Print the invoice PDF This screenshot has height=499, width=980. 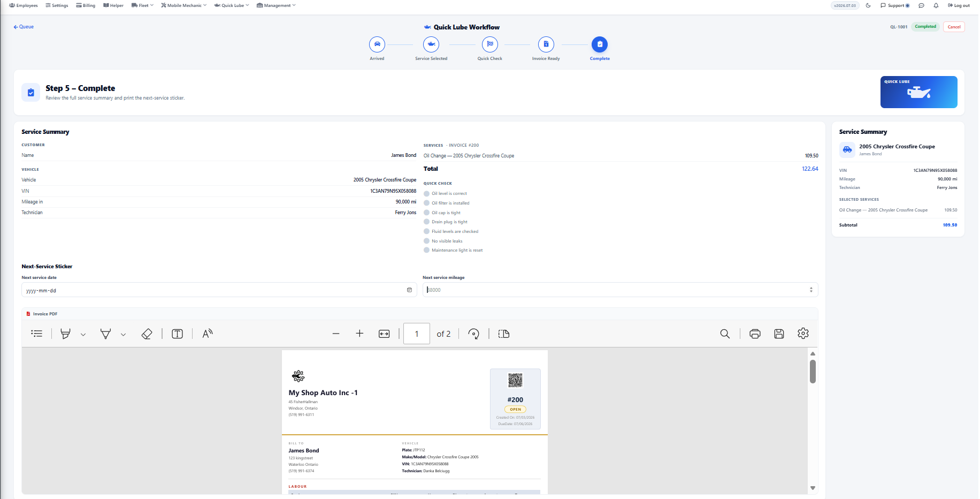pos(755,334)
